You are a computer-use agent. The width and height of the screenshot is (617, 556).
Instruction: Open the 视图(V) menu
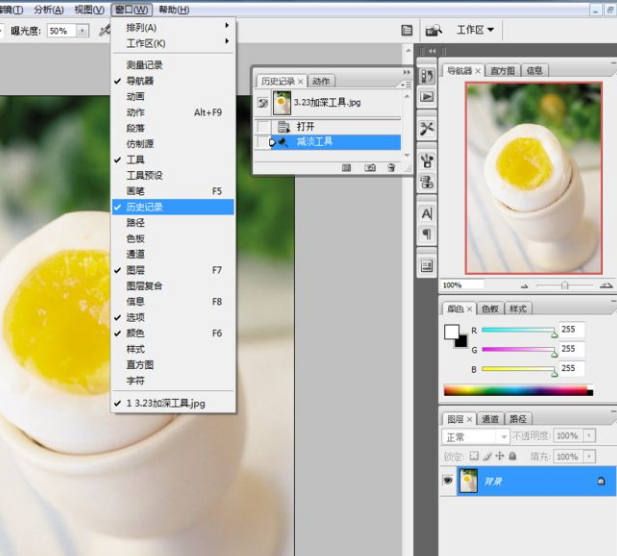89,9
